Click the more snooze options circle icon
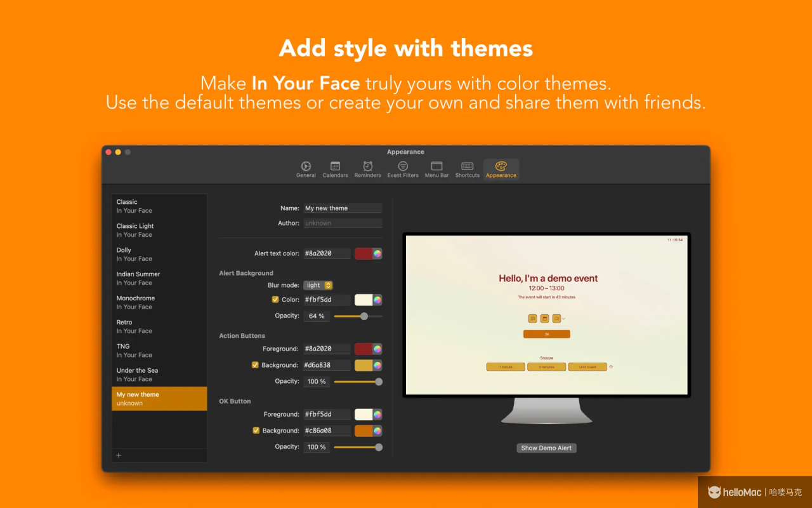Image resolution: width=812 pixels, height=508 pixels. tap(611, 367)
